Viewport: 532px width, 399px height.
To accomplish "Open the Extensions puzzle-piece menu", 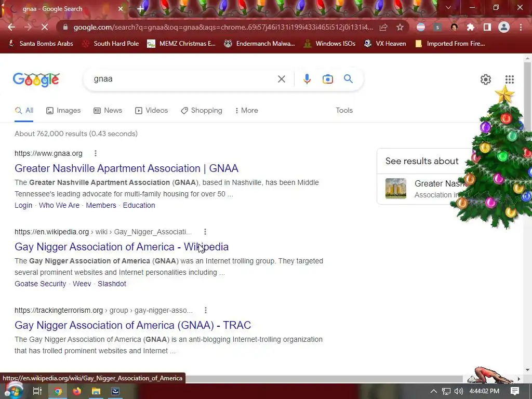I will tap(471, 27).
